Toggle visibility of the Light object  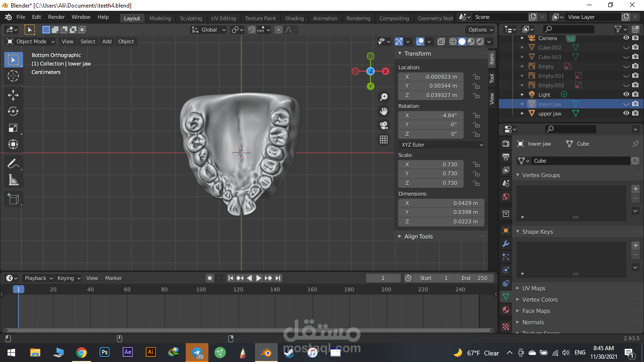[x=626, y=95]
